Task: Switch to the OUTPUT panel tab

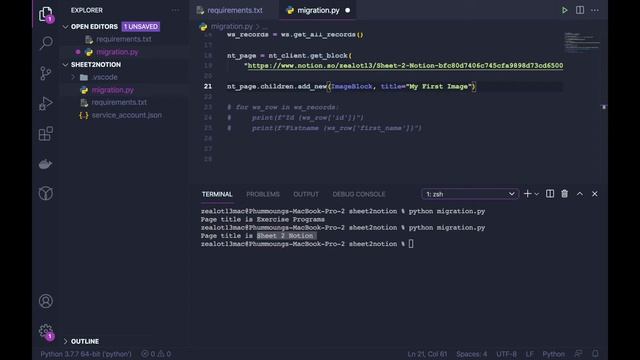Action: click(x=306, y=194)
